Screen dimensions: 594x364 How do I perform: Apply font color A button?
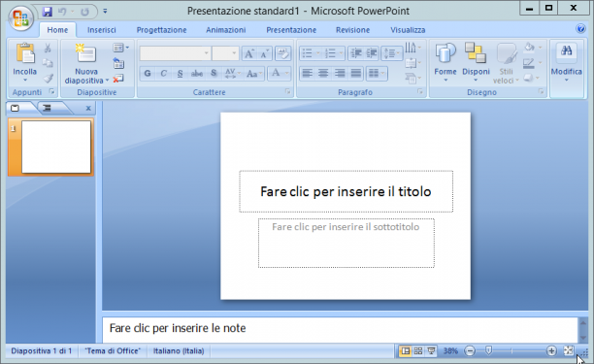(276, 73)
